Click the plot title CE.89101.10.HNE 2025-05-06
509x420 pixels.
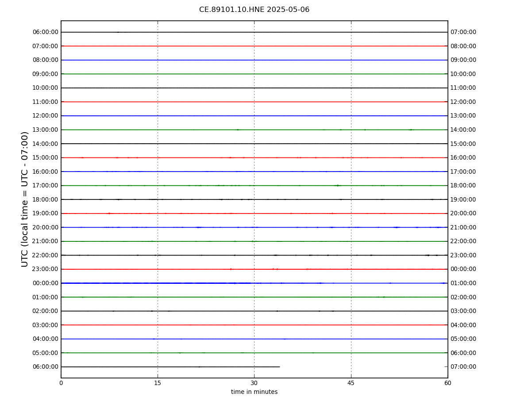pos(254,10)
